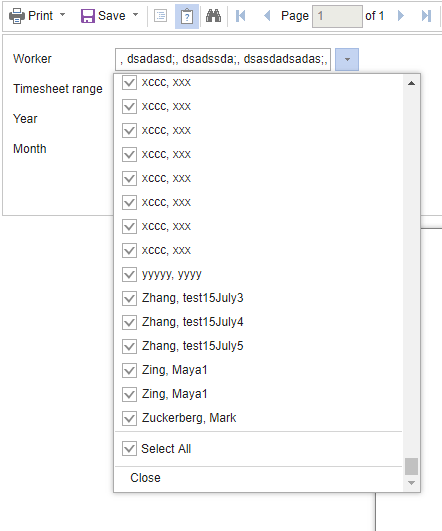Screen dimensions: 442x531
Task: Go to the previous page
Action: click(267, 16)
